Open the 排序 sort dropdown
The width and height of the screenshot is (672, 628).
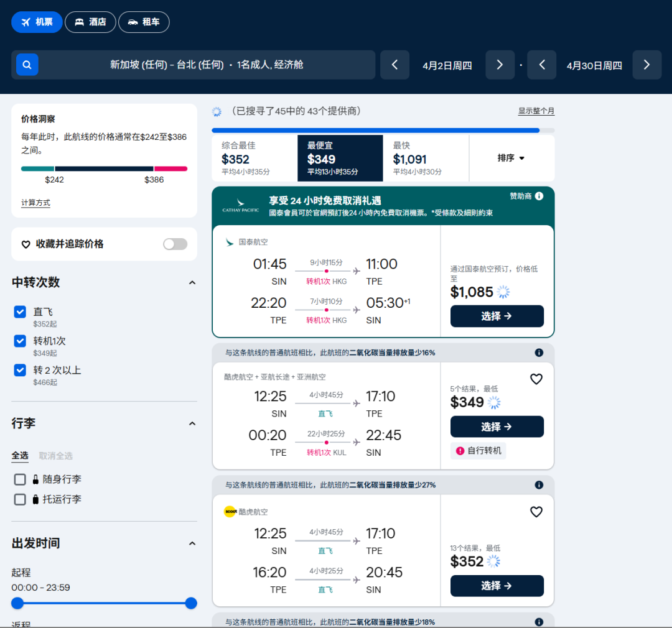[511, 158]
